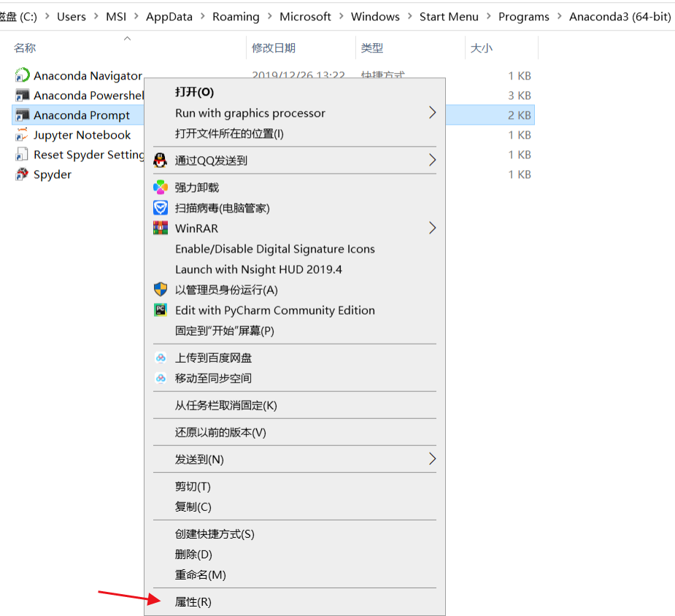Screen dimensions: 675x616
Task: Choose Enable/Disable Digital Signature Icons
Action: point(295,249)
